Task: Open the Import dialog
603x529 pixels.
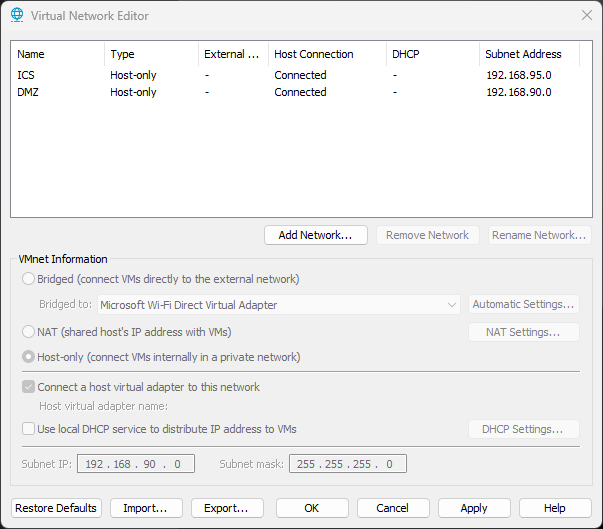Action: [x=146, y=508]
